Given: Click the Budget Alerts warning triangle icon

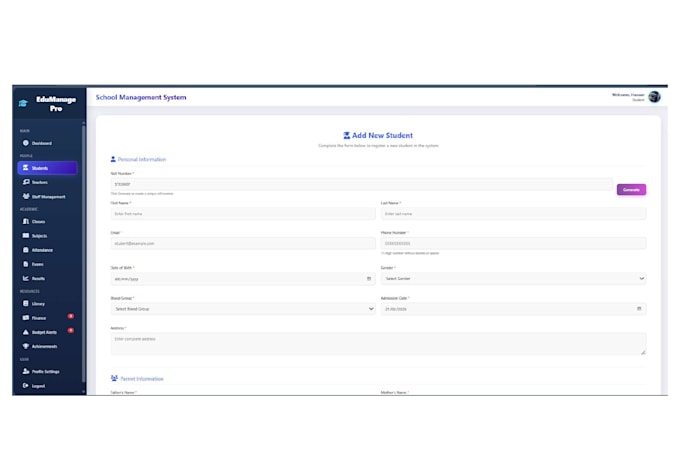Looking at the screenshot, I should coord(26,332).
